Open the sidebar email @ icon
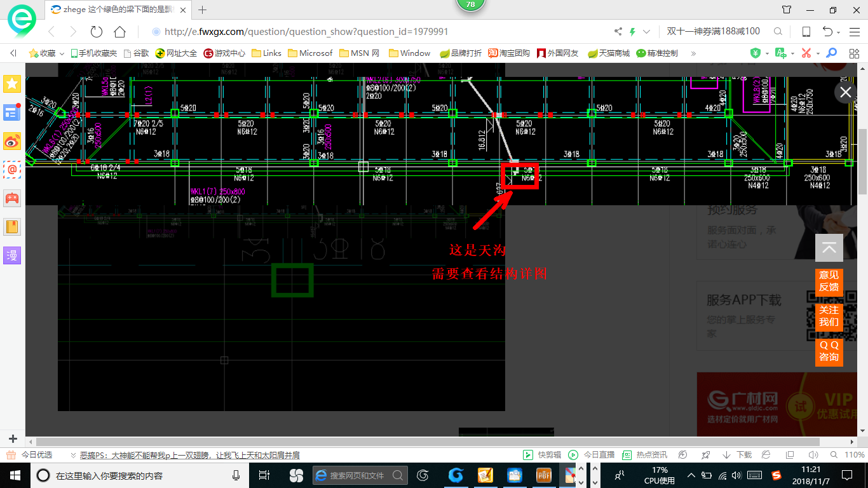Image resolution: width=868 pixels, height=488 pixels. [13, 169]
